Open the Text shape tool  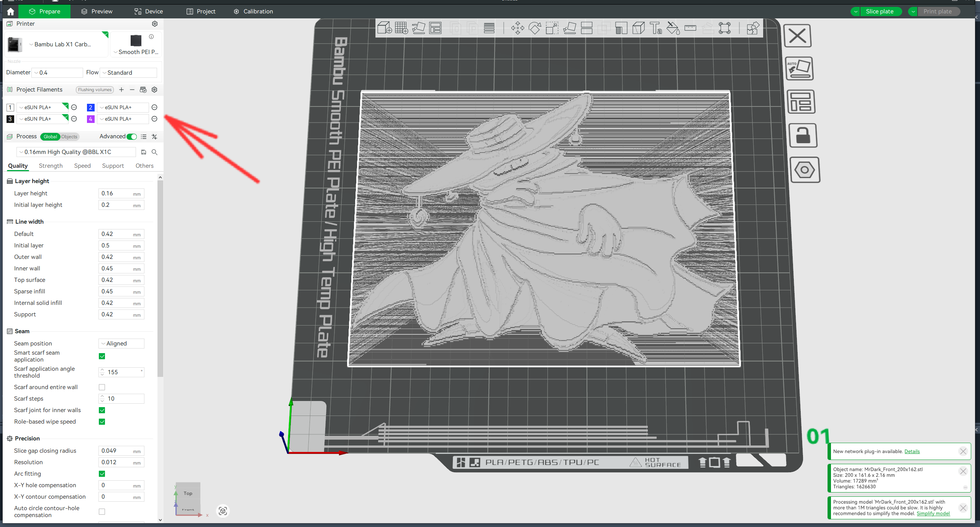656,28
